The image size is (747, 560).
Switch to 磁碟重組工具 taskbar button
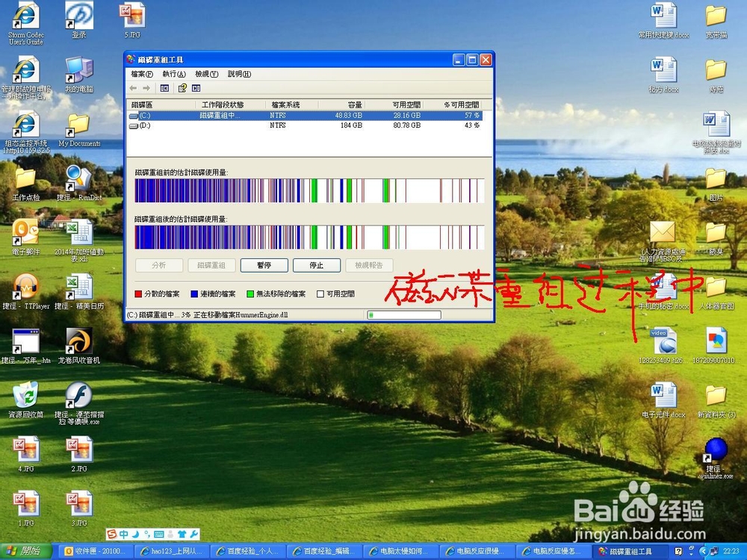pos(630,552)
